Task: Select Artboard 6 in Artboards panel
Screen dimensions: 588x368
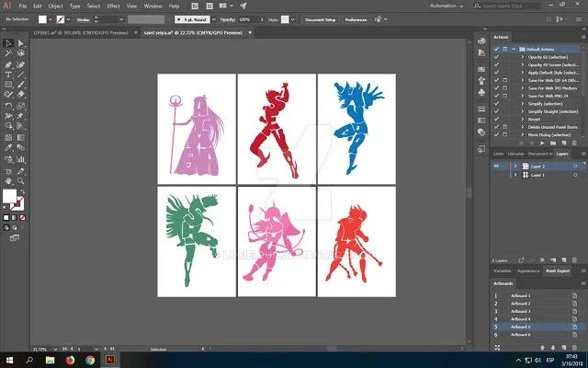Action: coord(537,335)
